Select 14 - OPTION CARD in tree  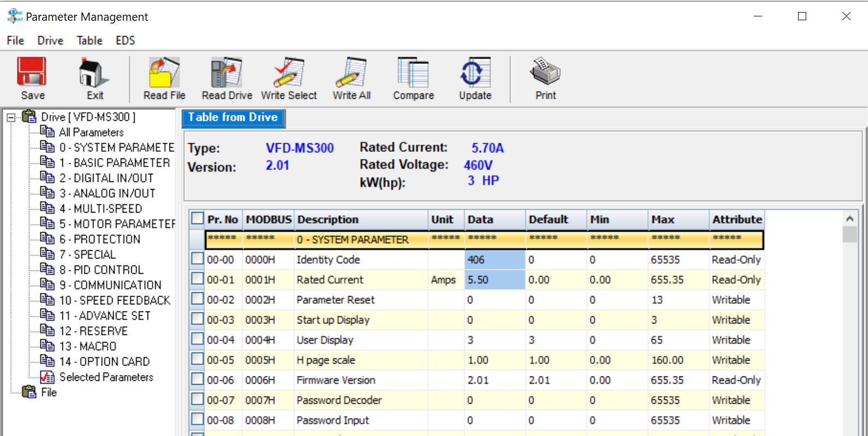(x=104, y=362)
